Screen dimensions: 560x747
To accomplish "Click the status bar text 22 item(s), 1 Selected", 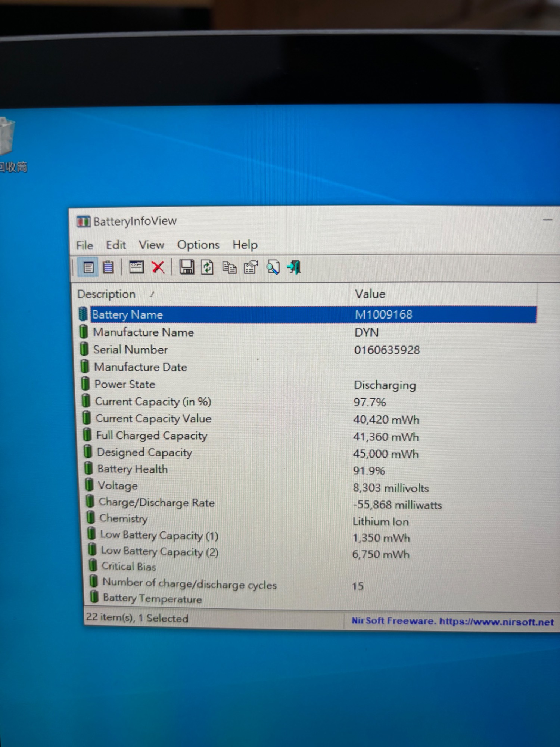I will point(137,617).
